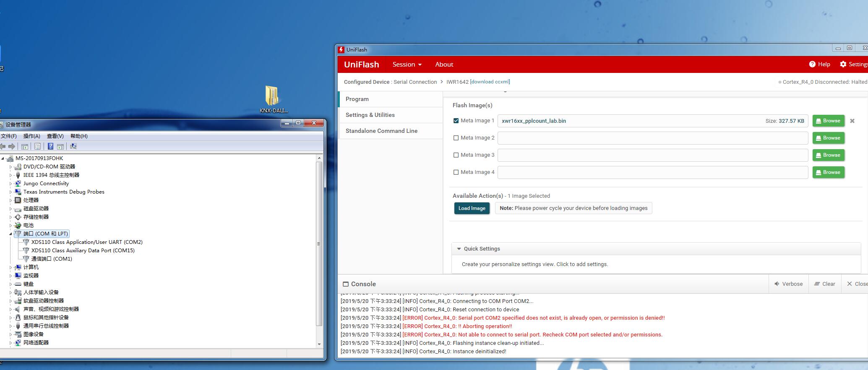This screenshot has height=370, width=868.
Task: Click the Device Manager scrollbar down arrow
Action: click(x=319, y=344)
